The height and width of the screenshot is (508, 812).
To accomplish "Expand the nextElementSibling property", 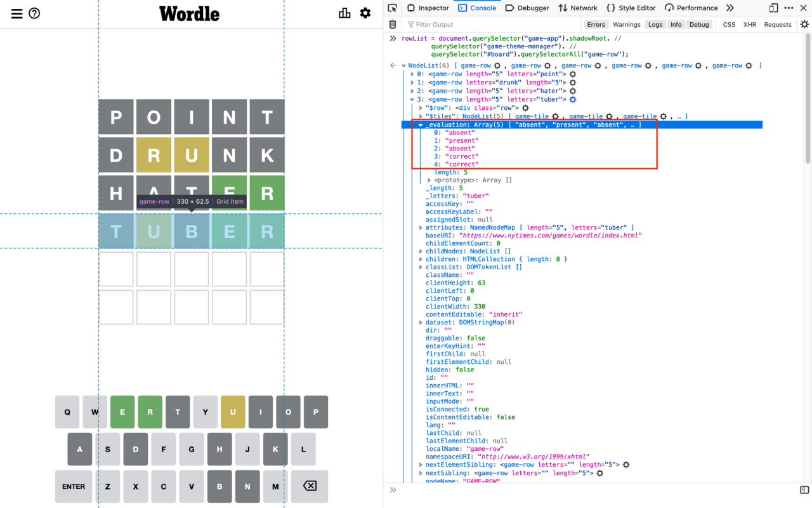I will 421,465.
